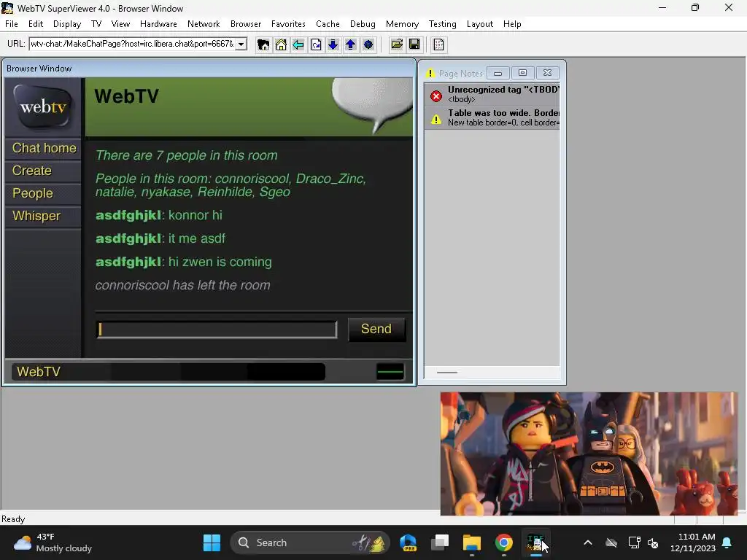Screen dimensions: 747x560
Task: Click the red error icon in Page Notes
Action: point(436,96)
